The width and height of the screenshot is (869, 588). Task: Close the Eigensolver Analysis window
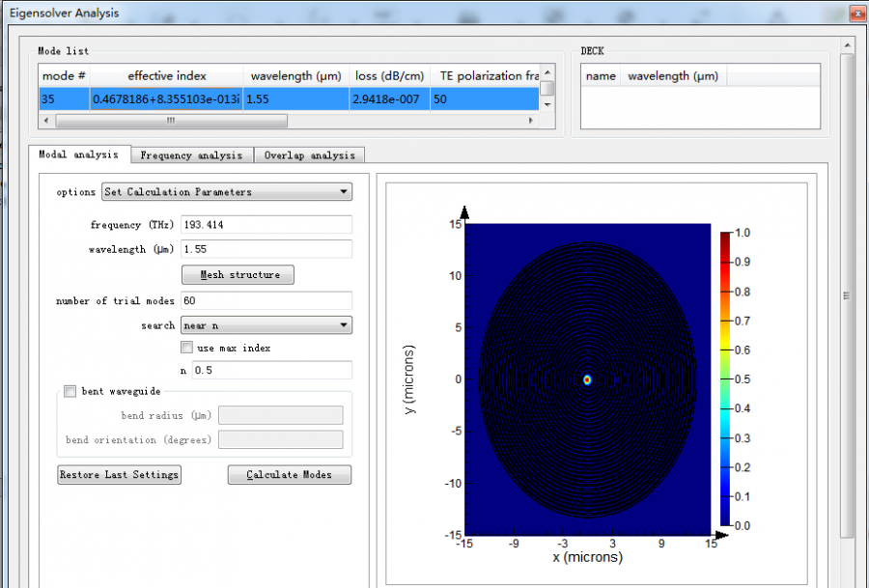855,14
